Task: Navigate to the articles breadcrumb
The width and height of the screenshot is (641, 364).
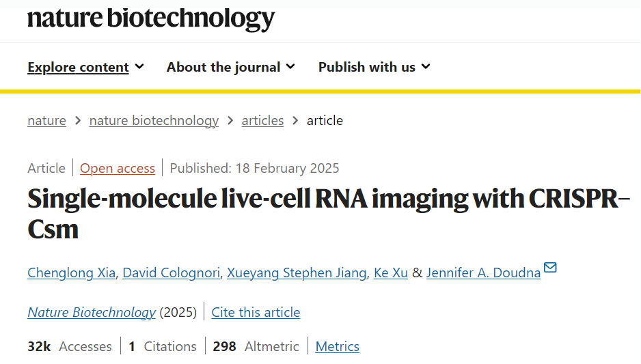Action: click(x=262, y=121)
